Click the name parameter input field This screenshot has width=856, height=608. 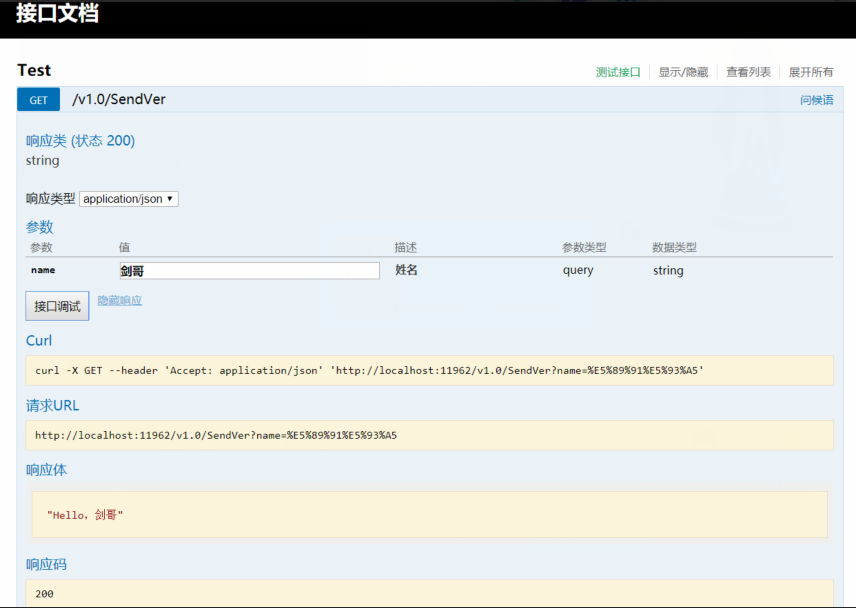(x=249, y=271)
